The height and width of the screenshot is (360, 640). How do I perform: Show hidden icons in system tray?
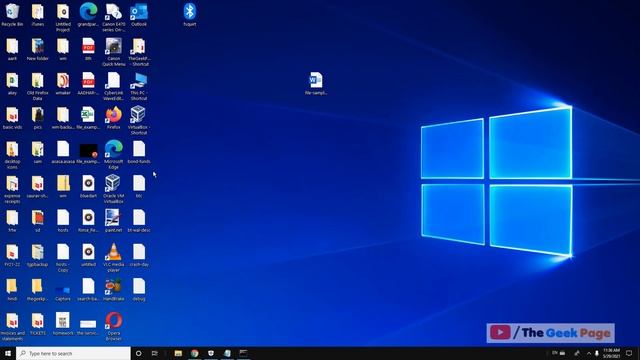[x=589, y=353]
